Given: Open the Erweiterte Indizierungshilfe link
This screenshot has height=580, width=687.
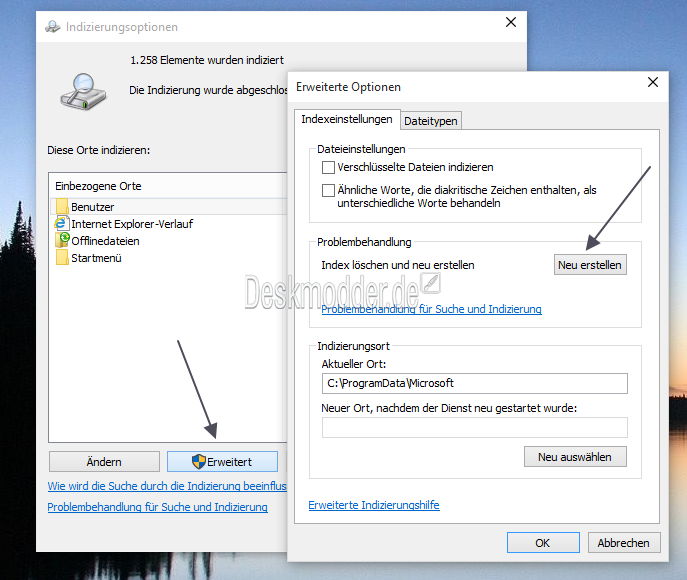Looking at the screenshot, I should [x=374, y=505].
